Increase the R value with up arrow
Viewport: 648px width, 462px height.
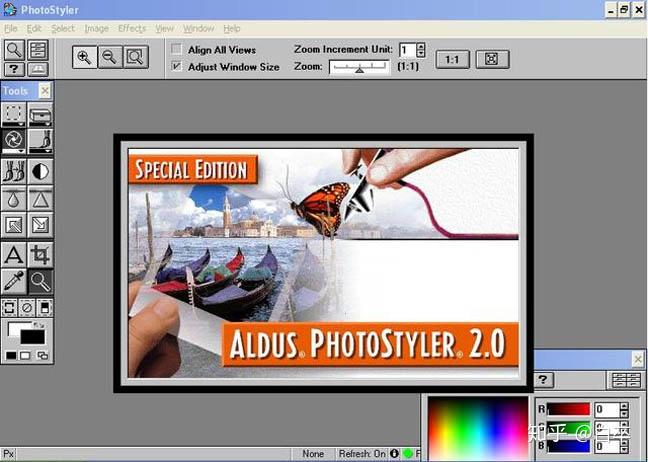pyautogui.click(x=624, y=406)
